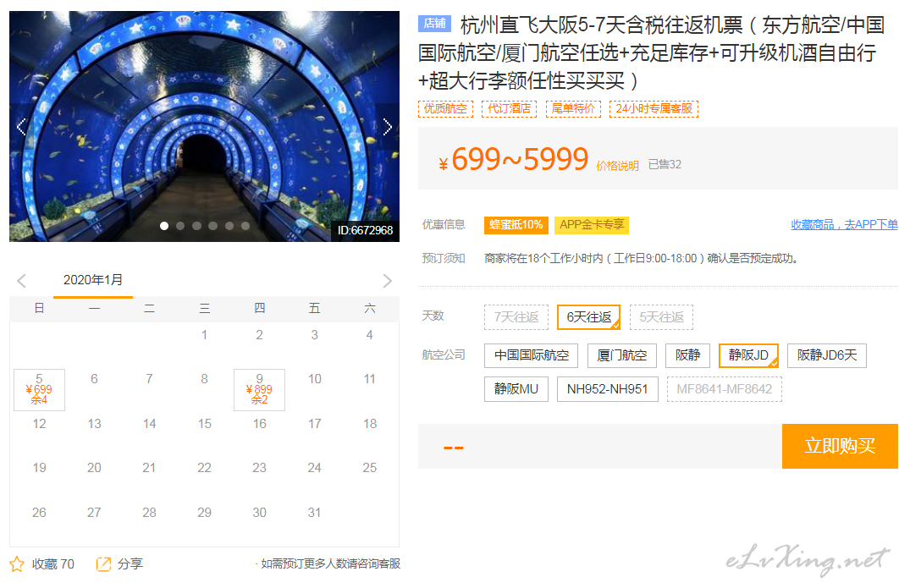Image resolution: width=899 pixels, height=588 pixels.
Task: Pick January 9 priced ¥899
Action: click(x=259, y=390)
